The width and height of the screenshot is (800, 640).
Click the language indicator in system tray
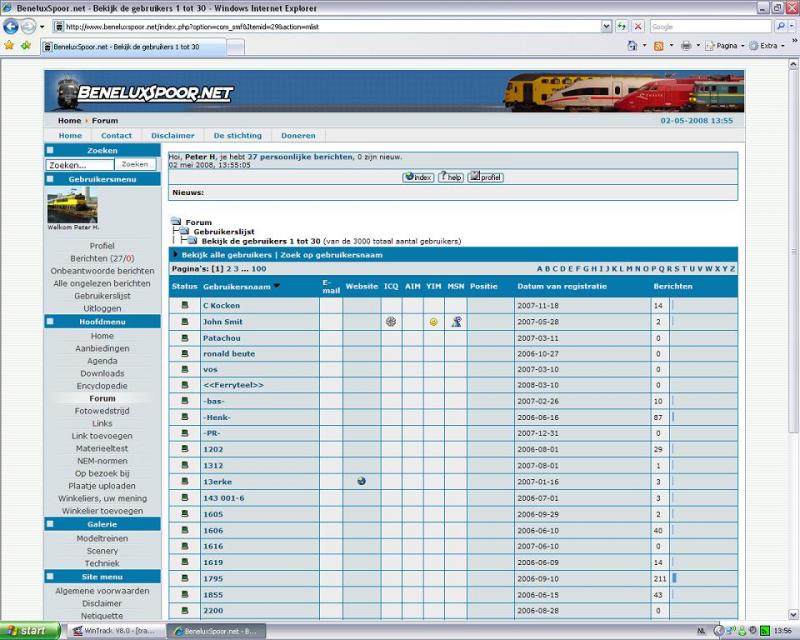click(702, 631)
